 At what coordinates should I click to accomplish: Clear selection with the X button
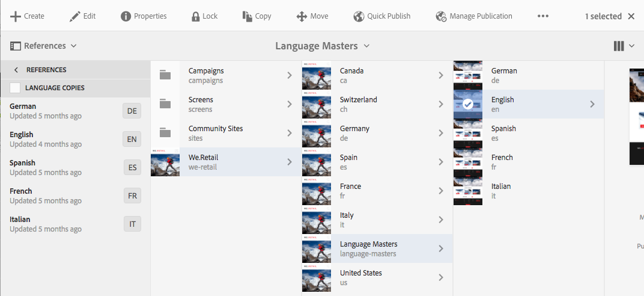631,16
